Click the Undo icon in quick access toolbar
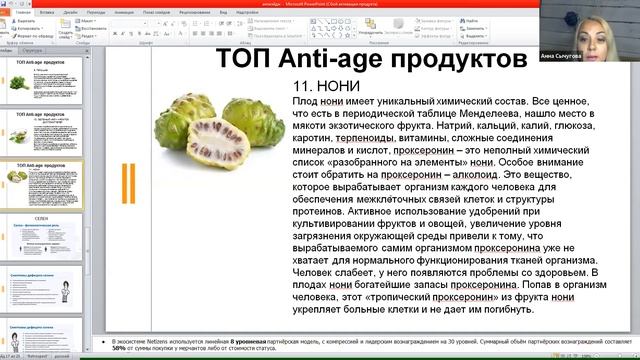 coord(12,4)
